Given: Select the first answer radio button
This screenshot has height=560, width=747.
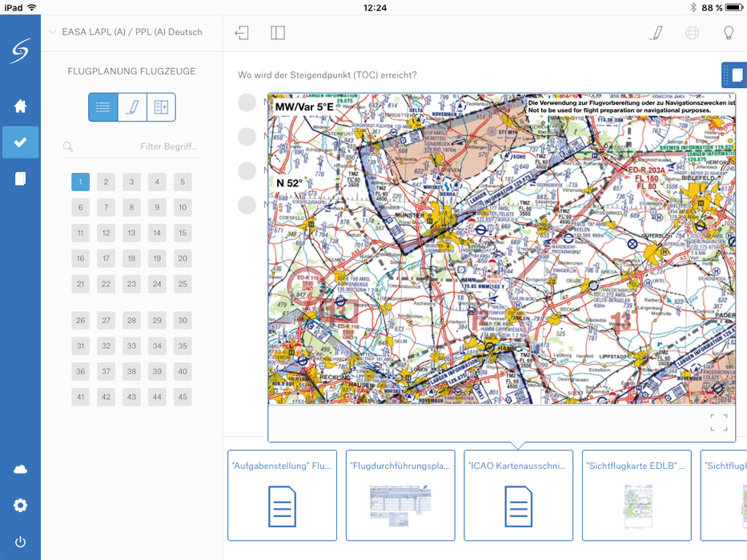Looking at the screenshot, I should 247,102.
